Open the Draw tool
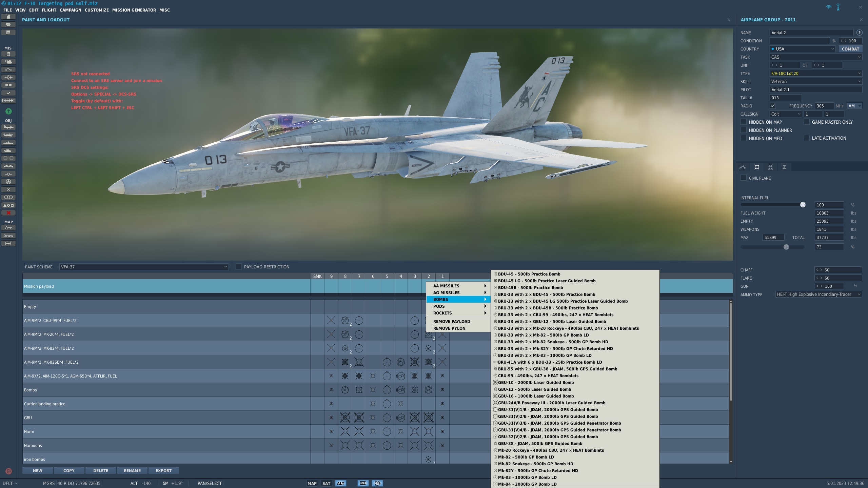This screenshot has height=488, width=868. click(8, 236)
